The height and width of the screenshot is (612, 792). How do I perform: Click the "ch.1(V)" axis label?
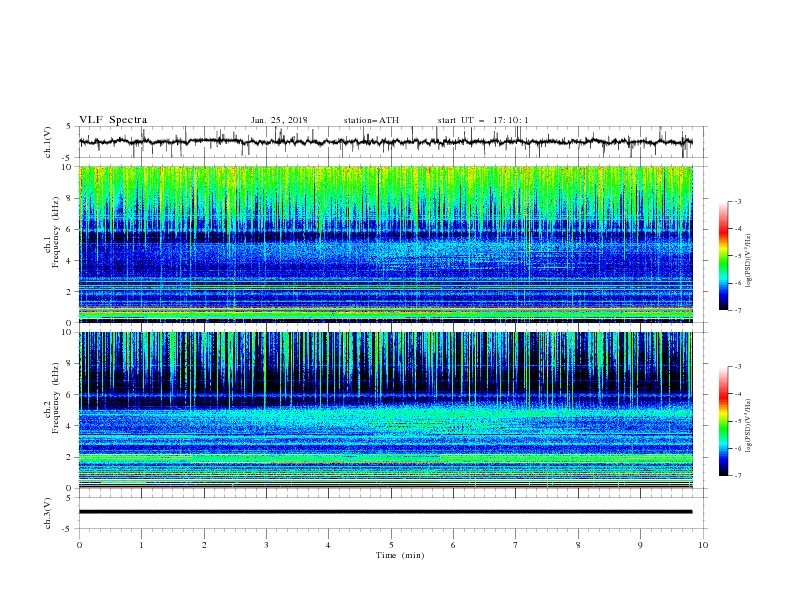(x=48, y=142)
